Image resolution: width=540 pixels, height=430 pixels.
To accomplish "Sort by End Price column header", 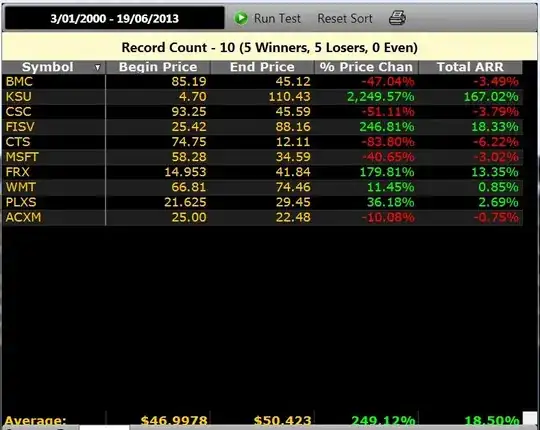I will point(262,67).
